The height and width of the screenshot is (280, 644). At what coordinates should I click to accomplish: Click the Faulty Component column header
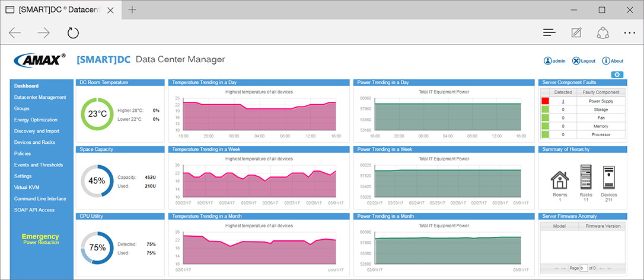[601, 92]
